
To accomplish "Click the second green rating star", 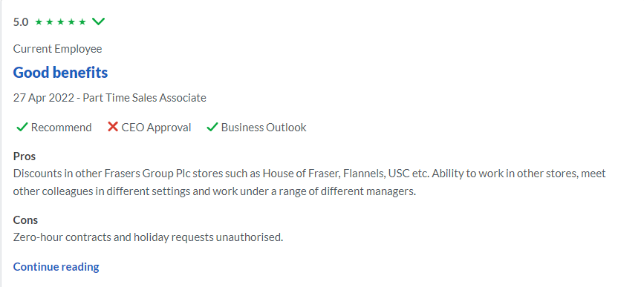I will coord(50,22).
